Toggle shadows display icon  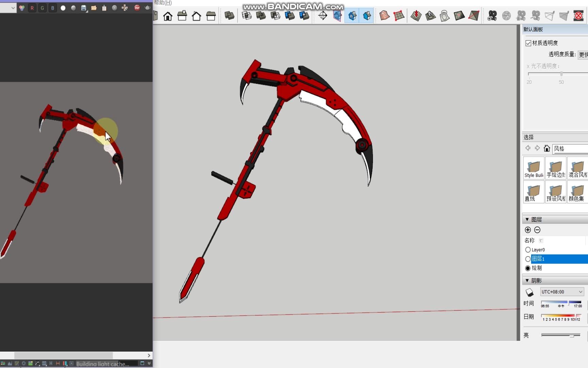click(529, 292)
